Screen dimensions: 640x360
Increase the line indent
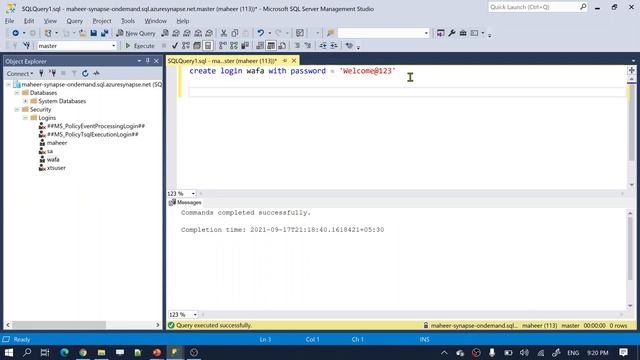pos(334,46)
